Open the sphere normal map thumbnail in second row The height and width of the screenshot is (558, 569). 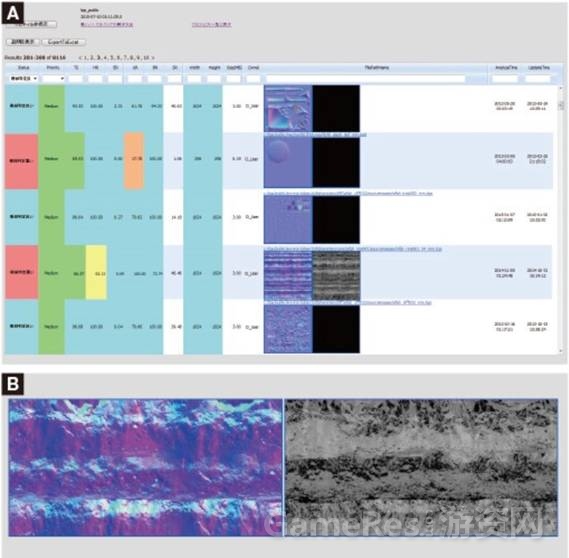click(x=288, y=163)
